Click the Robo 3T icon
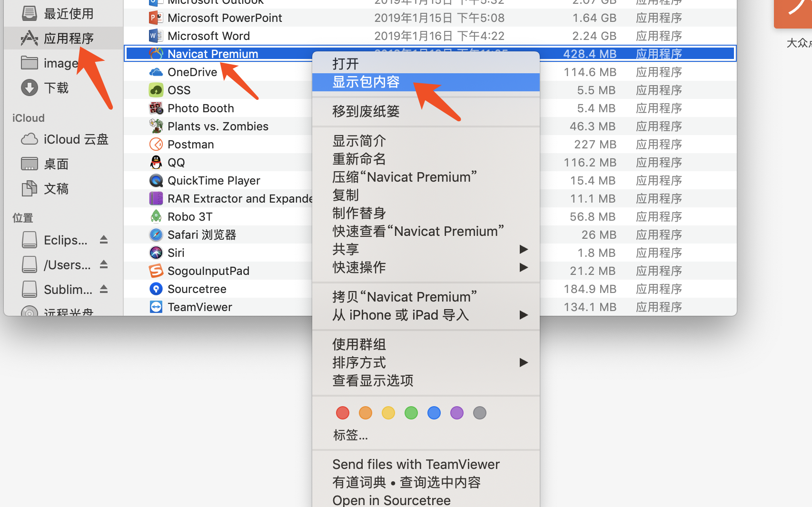Image resolution: width=812 pixels, height=507 pixels. click(x=156, y=216)
